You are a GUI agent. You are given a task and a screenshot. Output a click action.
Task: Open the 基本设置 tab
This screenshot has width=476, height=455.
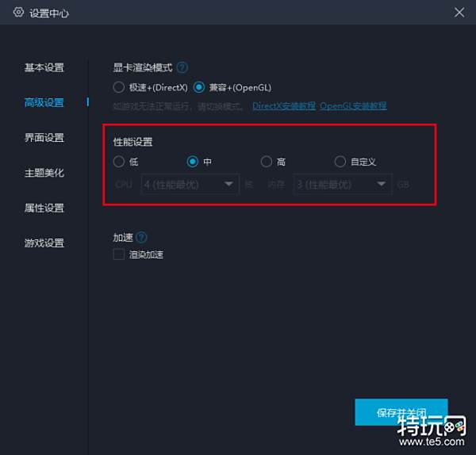[x=44, y=67]
